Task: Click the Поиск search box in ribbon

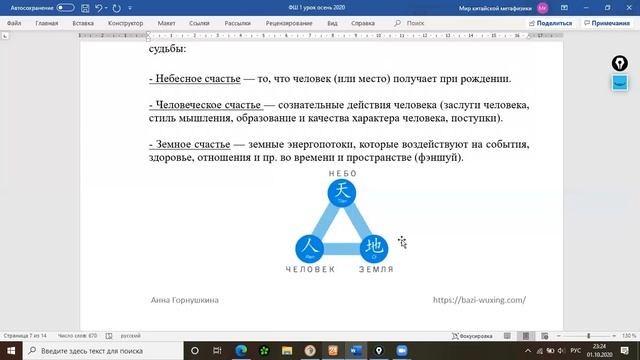Action: point(409,23)
